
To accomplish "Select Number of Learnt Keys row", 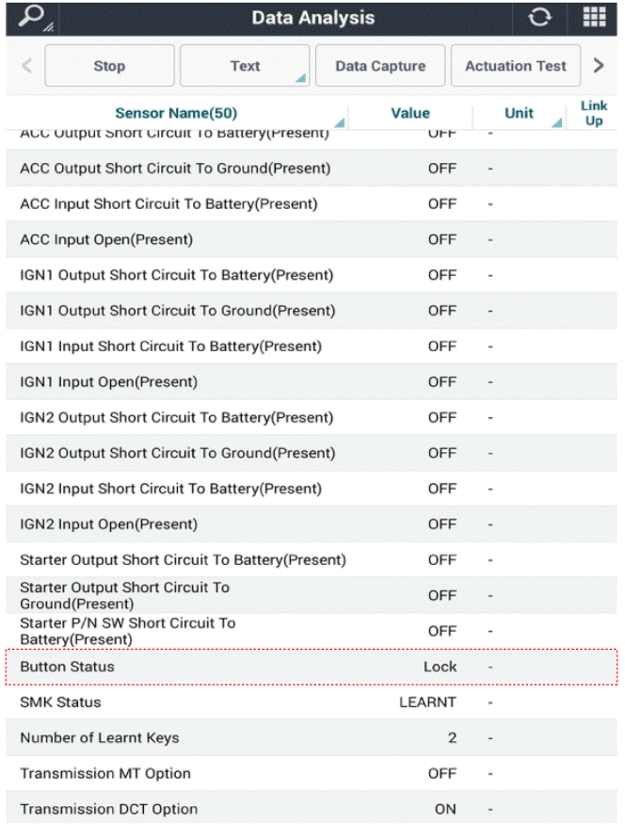I will point(312,737).
